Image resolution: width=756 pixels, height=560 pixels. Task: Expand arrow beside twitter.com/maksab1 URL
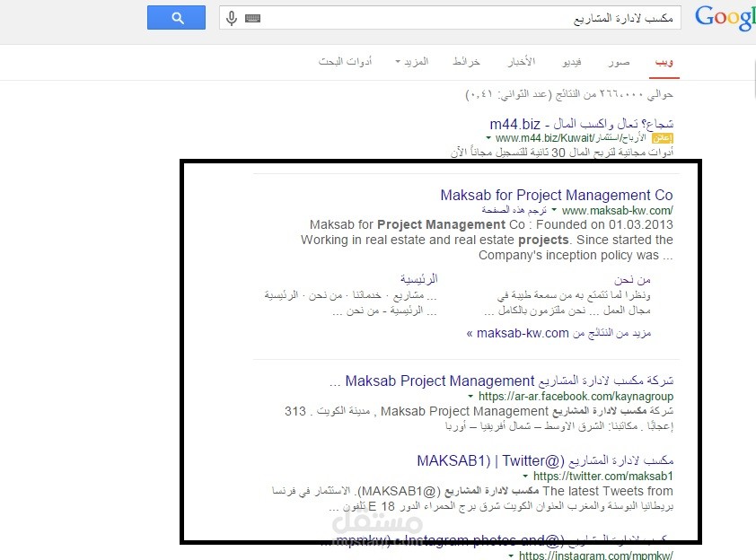525,477
